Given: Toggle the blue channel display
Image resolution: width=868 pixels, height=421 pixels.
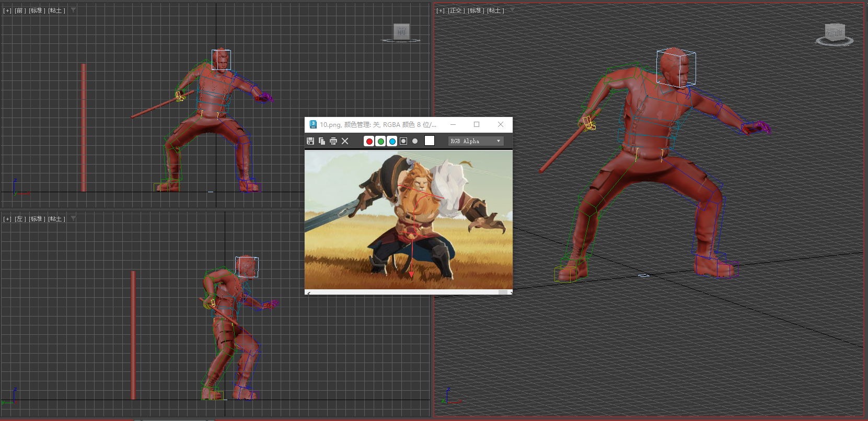Looking at the screenshot, I should click(392, 141).
